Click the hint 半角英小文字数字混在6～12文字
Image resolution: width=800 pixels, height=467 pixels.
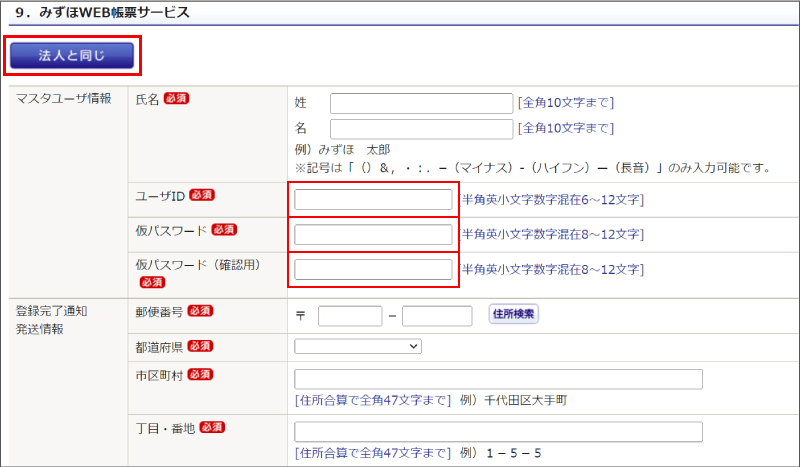553,200
